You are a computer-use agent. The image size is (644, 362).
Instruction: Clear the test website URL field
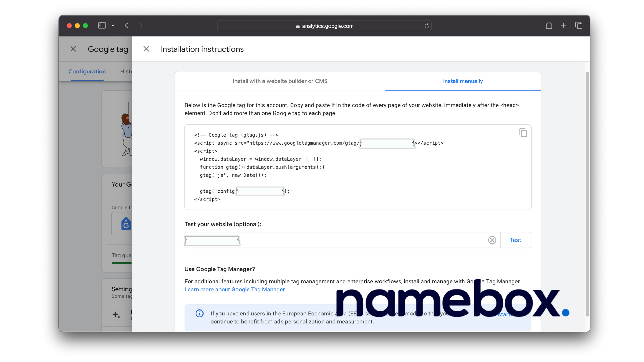tap(492, 240)
